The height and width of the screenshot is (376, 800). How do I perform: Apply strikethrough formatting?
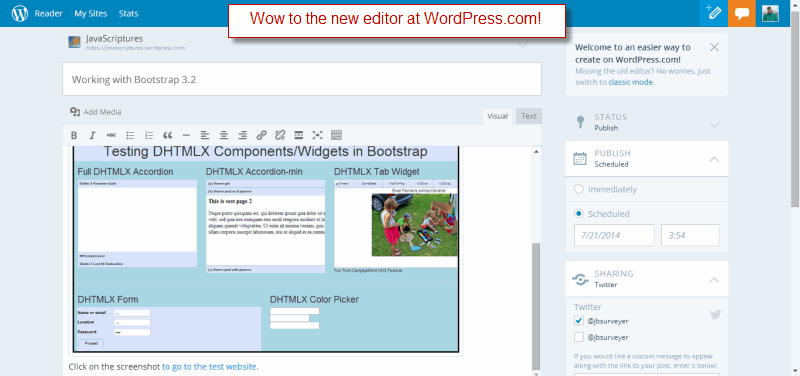click(x=111, y=135)
